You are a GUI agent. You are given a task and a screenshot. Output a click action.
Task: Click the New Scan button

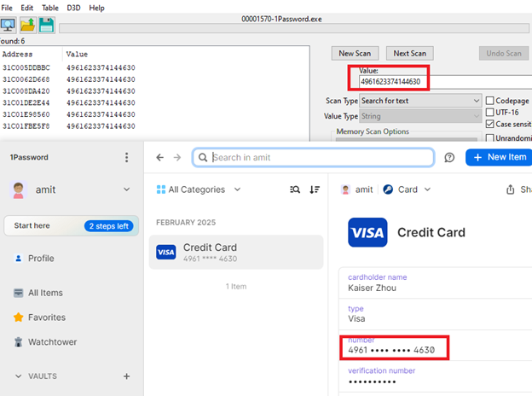point(355,53)
